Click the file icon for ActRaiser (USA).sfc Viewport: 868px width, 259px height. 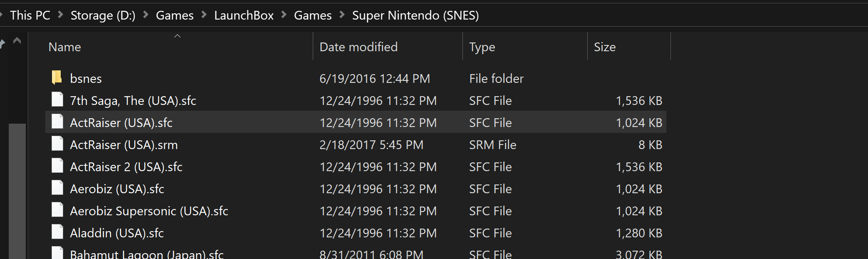[57, 122]
